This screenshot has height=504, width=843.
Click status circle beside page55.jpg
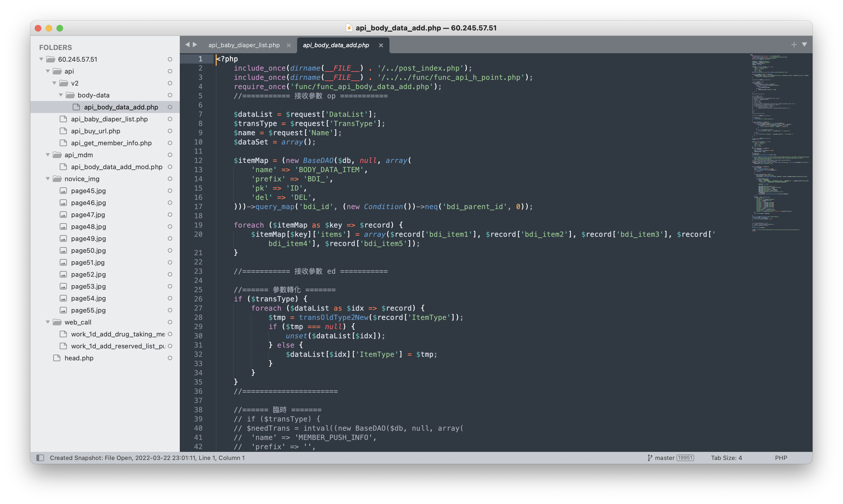170,310
